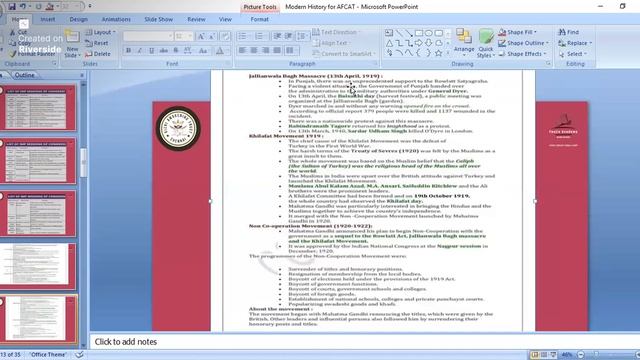Select the Format Painter brush

(12, 53)
